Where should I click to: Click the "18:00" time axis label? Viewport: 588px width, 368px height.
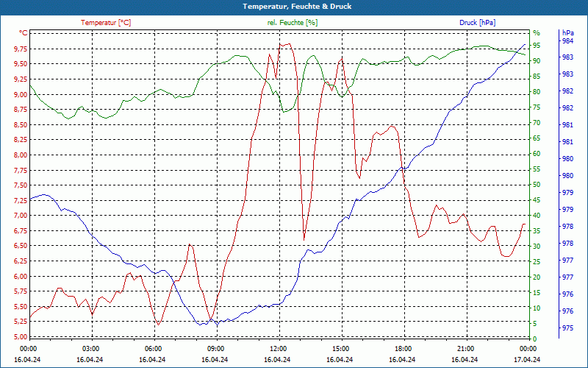(403, 348)
